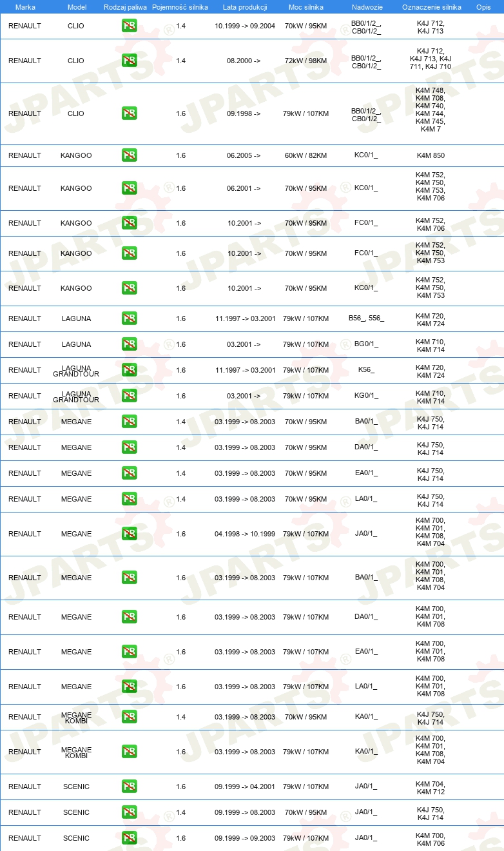Image resolution: width=504 pixels, height=851 pixels.
Task: Click the 06.2001 -> production date cell
Action: (x=244, y=188)
